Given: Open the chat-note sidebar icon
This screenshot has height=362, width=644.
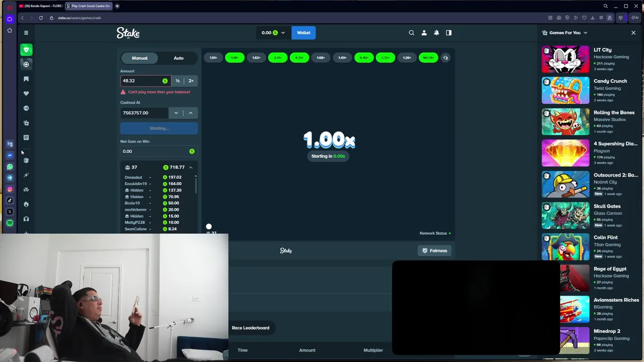Looking at the screenshot, I should tap(26, 137).
